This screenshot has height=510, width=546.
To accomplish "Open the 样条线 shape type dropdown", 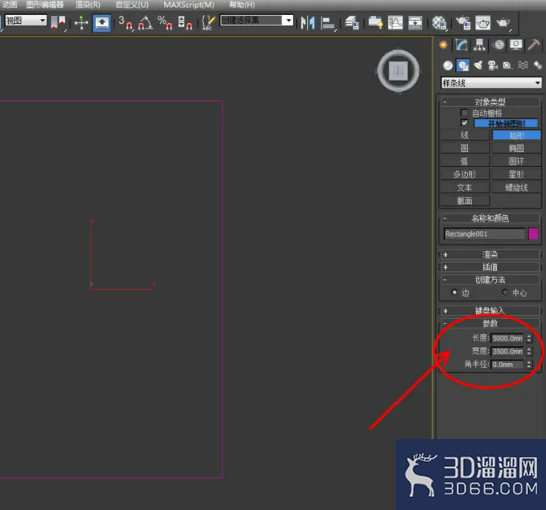I will 491,83.
